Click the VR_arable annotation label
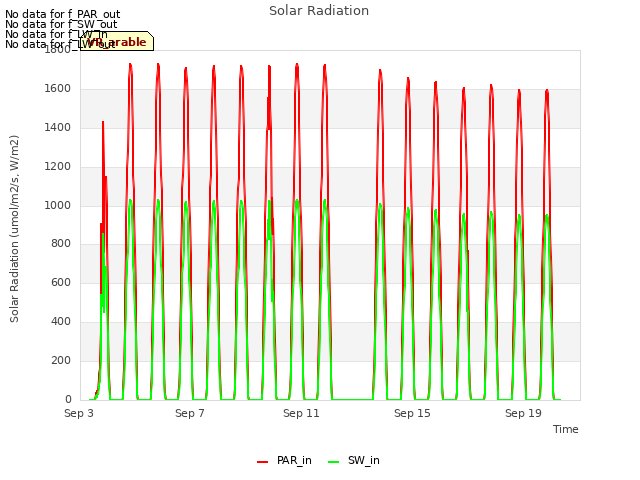 coord(117,42)
